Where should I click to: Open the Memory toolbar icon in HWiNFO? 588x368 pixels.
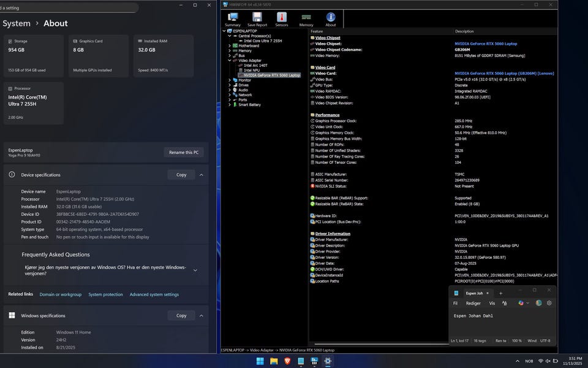tap(306, 19)
